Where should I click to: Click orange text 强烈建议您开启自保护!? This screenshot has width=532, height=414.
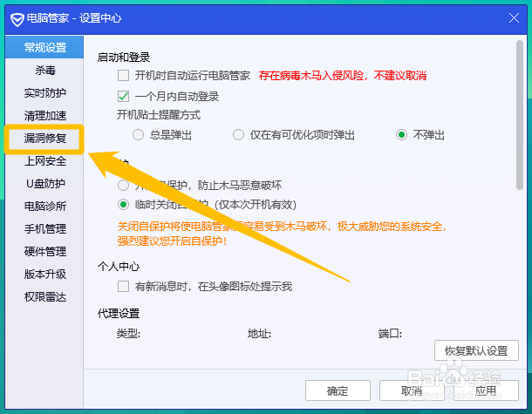click(x=173, y=241)
